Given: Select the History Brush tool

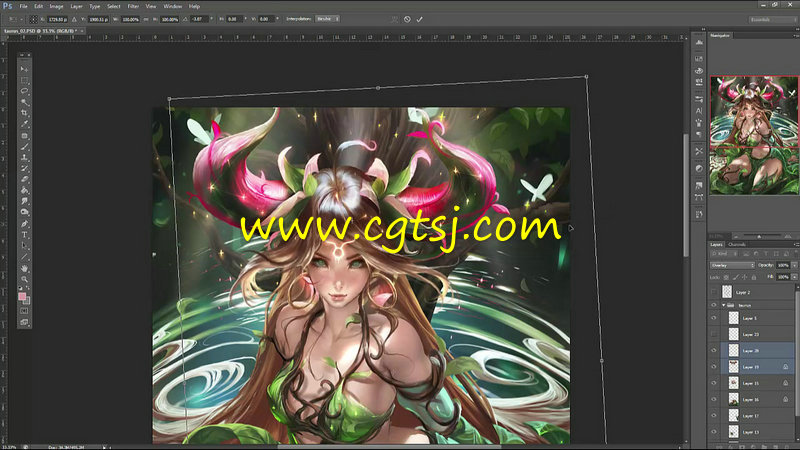Looking at the screenshot, I should pyautogui.click(x=24, y=168).
